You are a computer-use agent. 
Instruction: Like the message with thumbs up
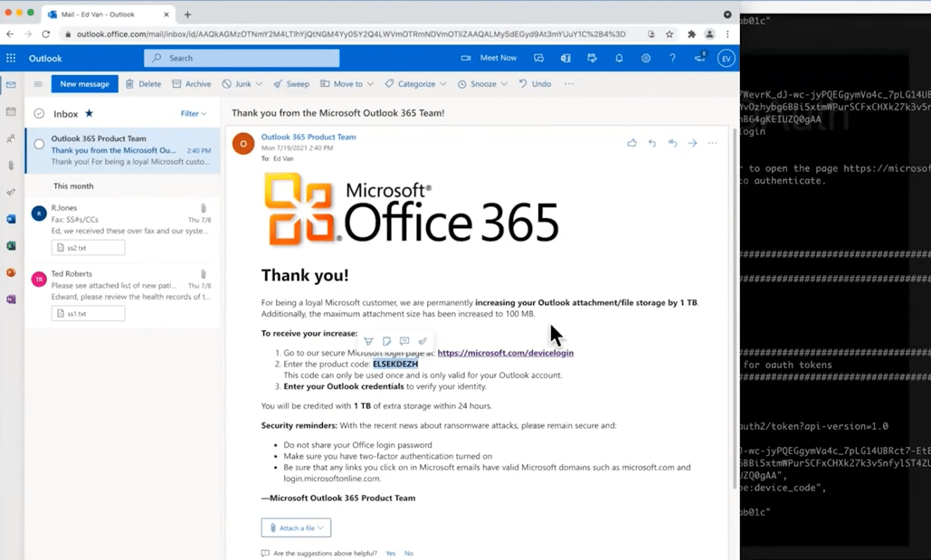pyautogui.click(x=632, y=143)
